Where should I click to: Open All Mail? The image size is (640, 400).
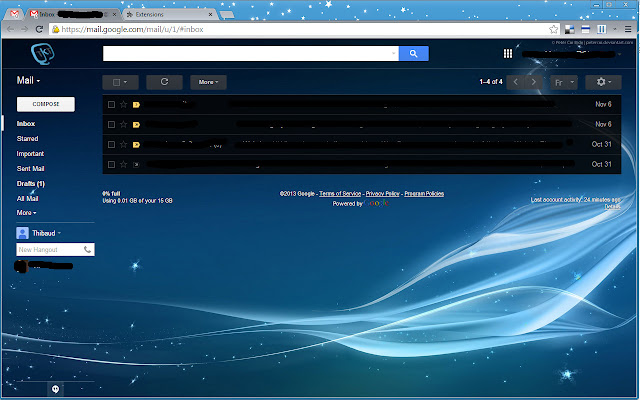point(27,198)
